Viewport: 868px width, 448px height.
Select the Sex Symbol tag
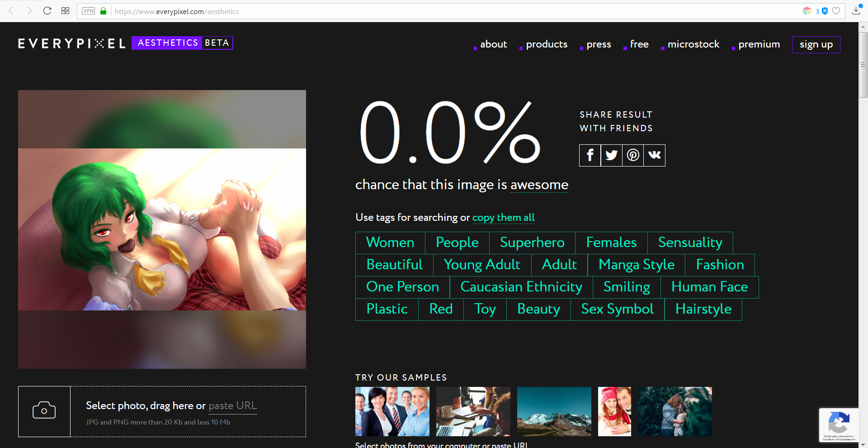[x=617, y=309]
